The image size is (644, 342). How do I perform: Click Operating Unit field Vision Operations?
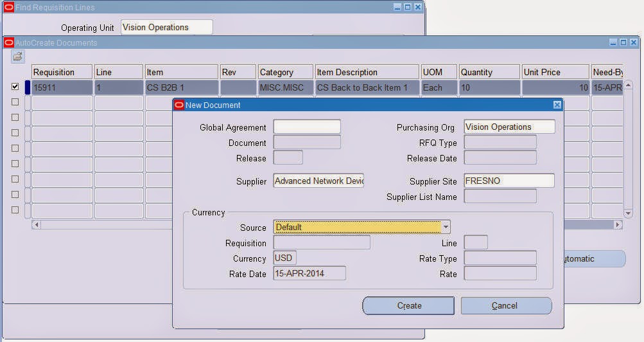[167, 27]
